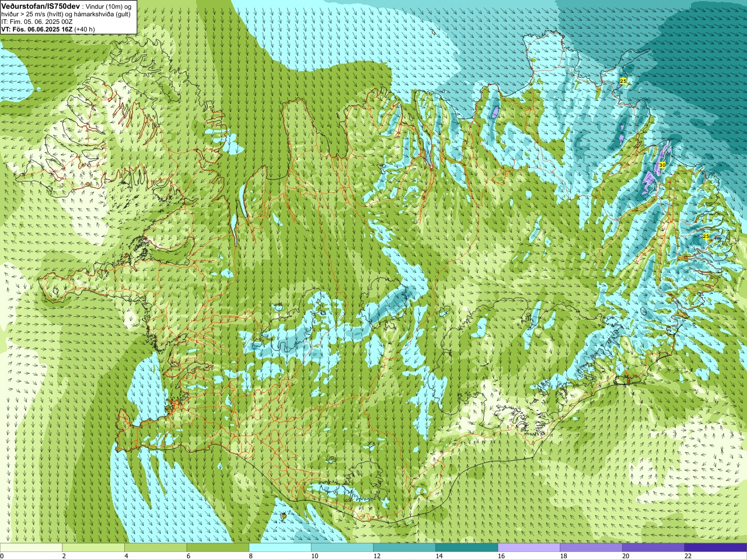Screen dimensions: 747x560
Task: Pick the 16–18 m/s lavender legend swatch
Action: [529, 547]
